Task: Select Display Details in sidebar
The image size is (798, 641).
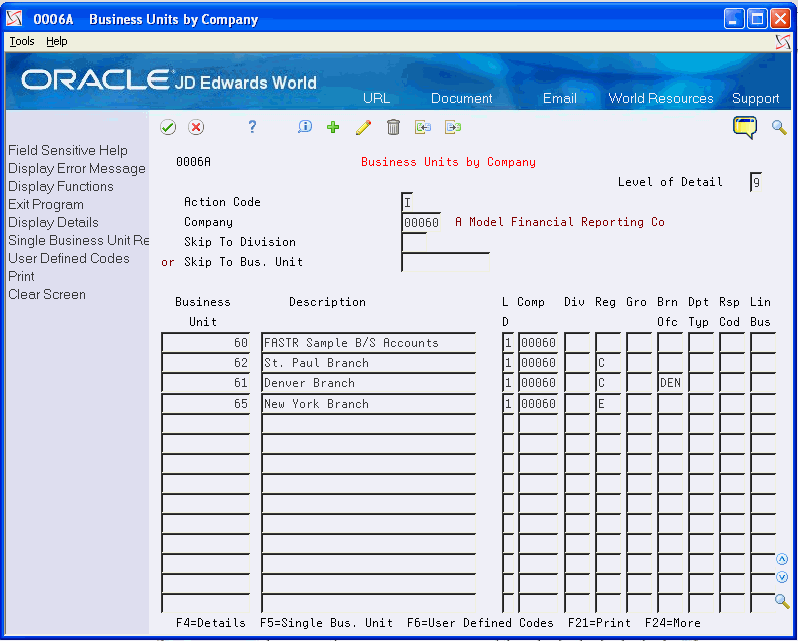Action: pyautogui.click(x=53, y=222)
